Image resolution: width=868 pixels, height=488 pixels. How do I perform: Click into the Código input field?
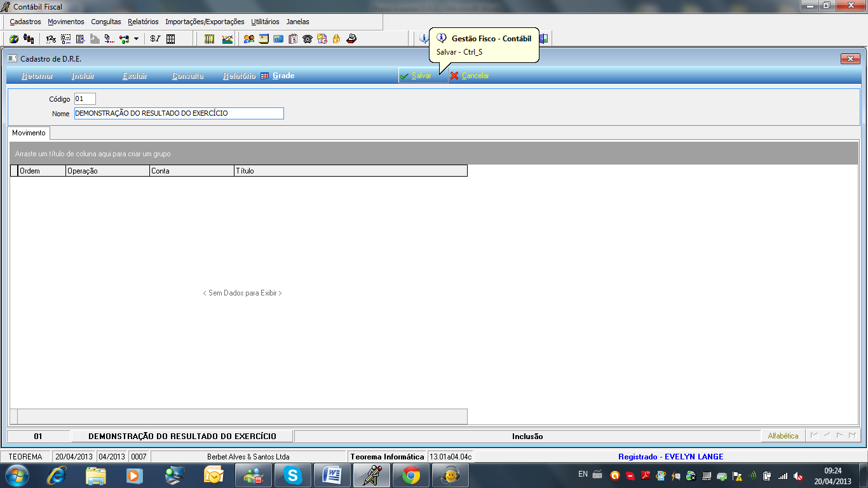[85, 99]
